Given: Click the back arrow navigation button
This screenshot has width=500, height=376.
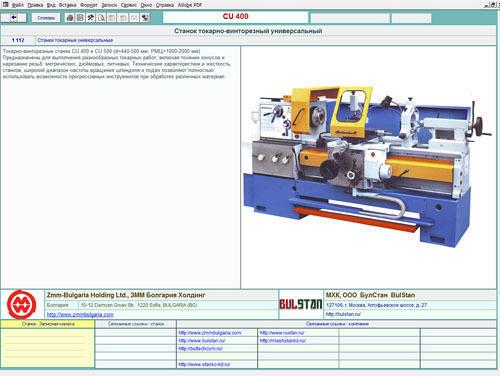Looking at the screenshot, I should coord(14,17).
